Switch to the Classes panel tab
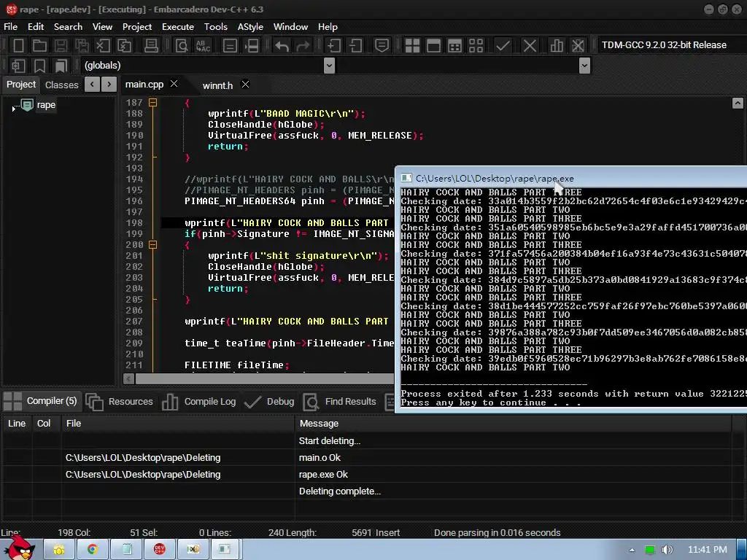The width and height of the screenshot is (747, 560). [x=61, y=85]
